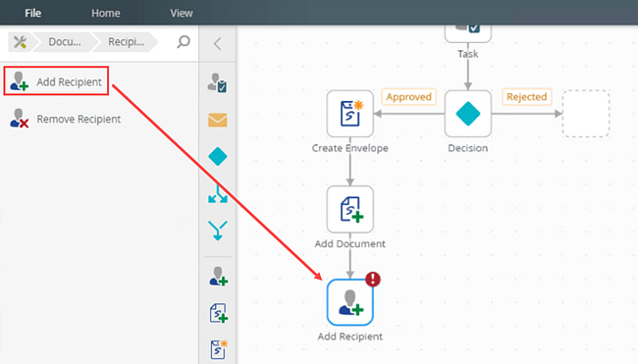Click the Add Document step label text
638x364 pixels.
click(x=350, y=243)
